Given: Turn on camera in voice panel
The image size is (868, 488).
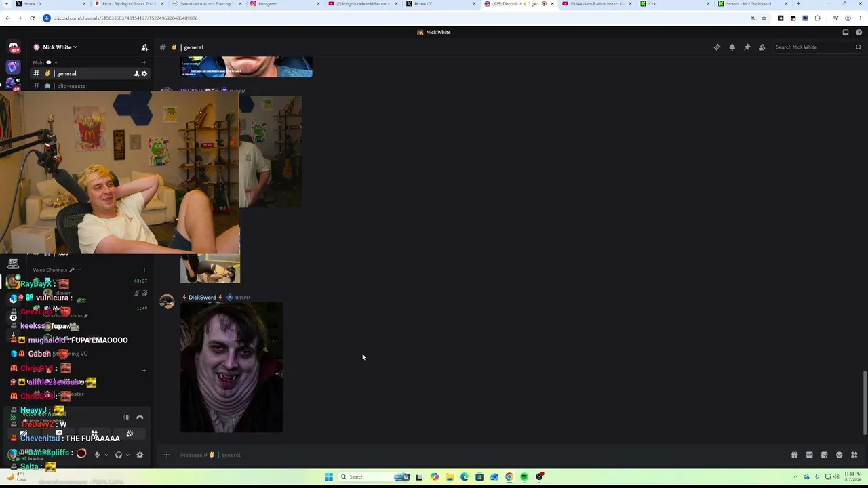Looking at the screenshot, I should click(24, 434).
